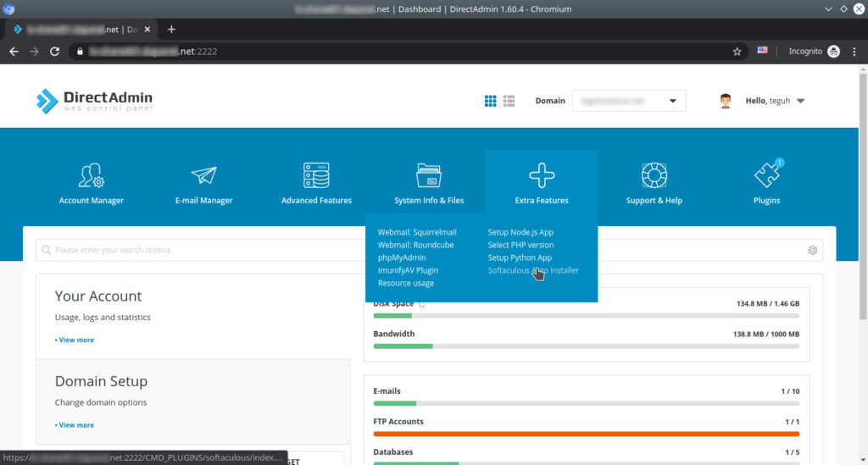Click the Disk Space progress bar
The image size is (868, 465).
(x=587, y=316)
